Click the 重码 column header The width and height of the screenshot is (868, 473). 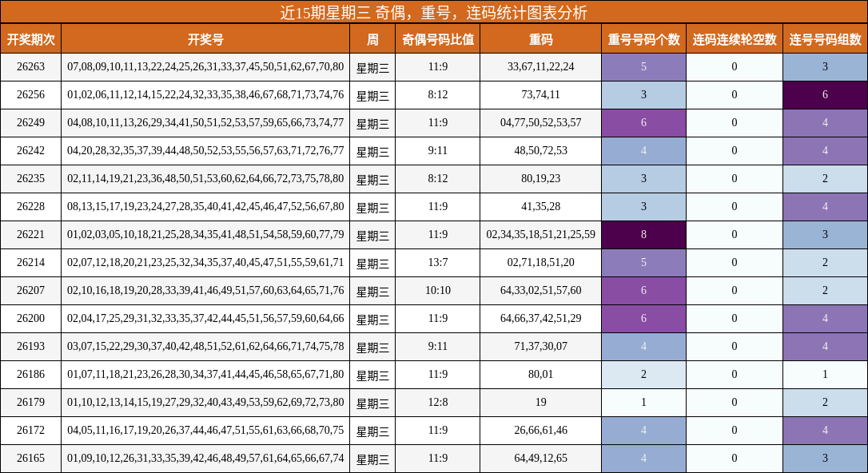click(x=541, y=38)
